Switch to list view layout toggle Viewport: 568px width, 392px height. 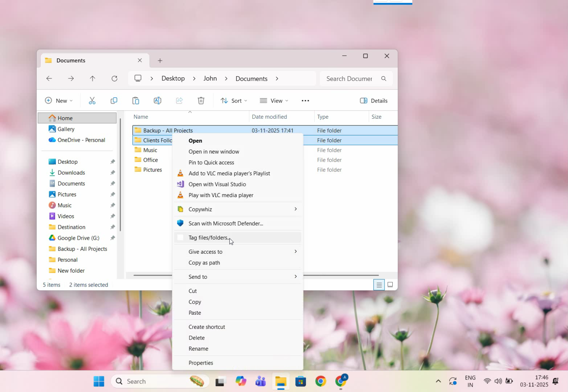point(379,285)
